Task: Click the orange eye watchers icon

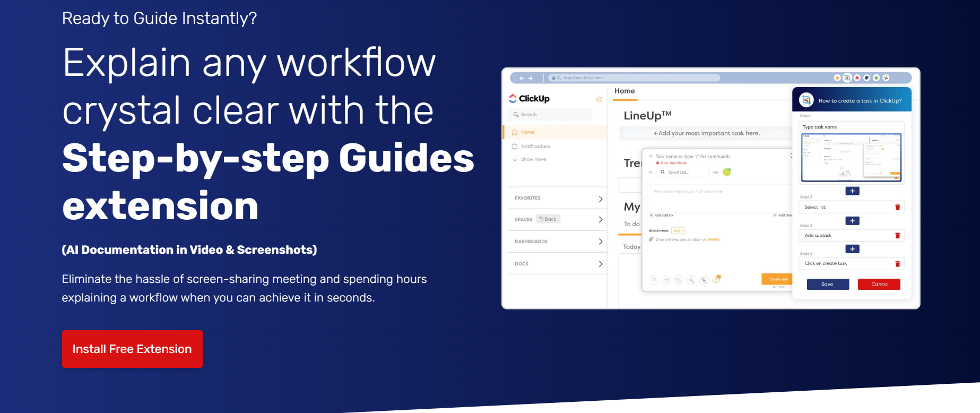Action: click(716, 280)
